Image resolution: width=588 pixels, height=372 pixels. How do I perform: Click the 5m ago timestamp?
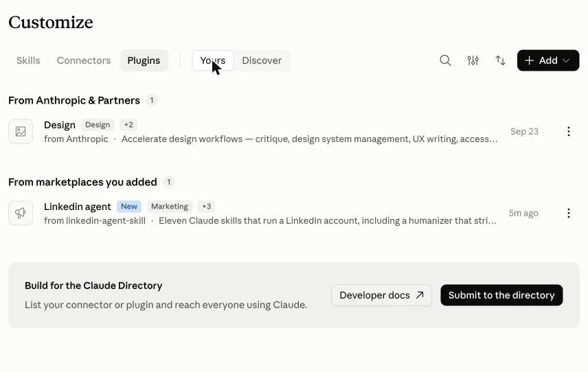point(523,213)
